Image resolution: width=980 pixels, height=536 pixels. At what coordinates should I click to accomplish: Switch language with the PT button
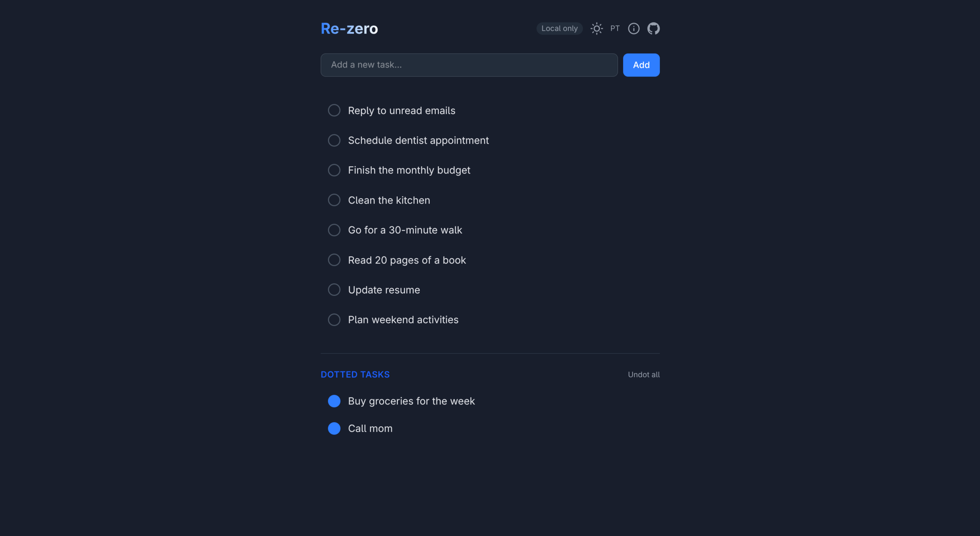point(615,28)
